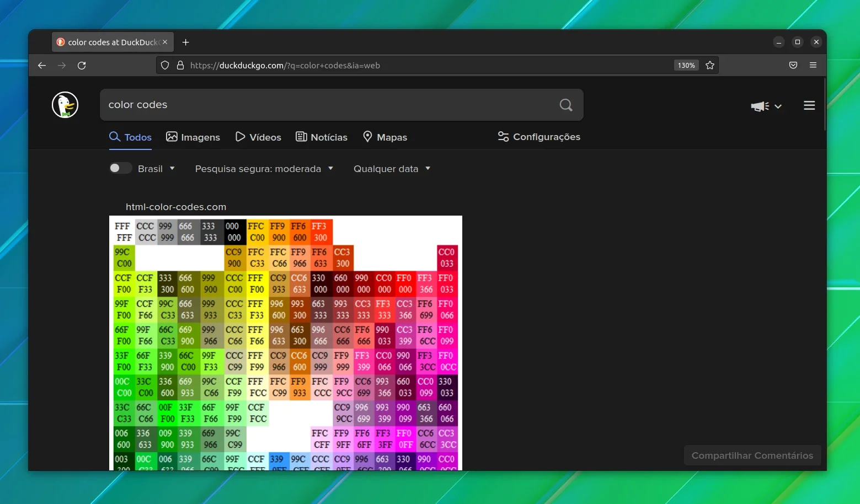Click Compartilhar Comentários button
The image size is (860, 504).
[752, 455]
